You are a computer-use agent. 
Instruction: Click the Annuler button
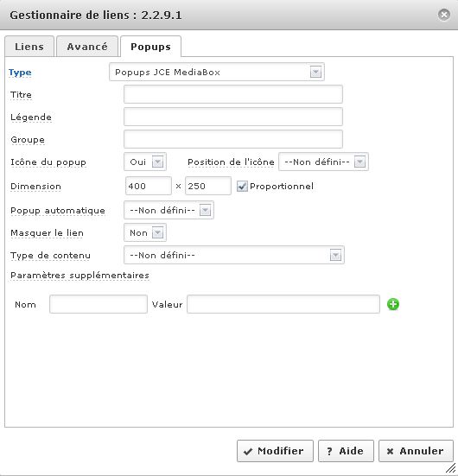coord(416,451)
